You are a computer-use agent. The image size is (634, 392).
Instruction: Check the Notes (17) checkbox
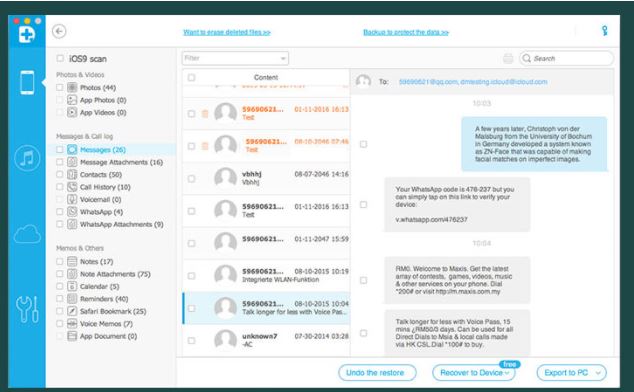click(59, 261)
